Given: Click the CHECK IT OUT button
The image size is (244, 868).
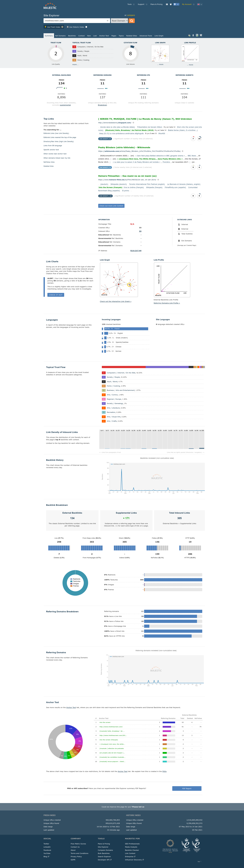Looking at the screenshot, I should [56, 295].
